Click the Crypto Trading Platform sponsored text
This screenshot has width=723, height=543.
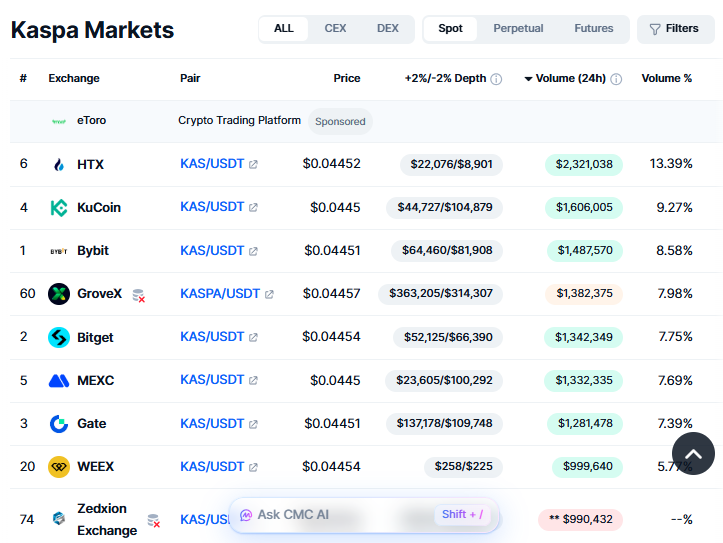239,120
